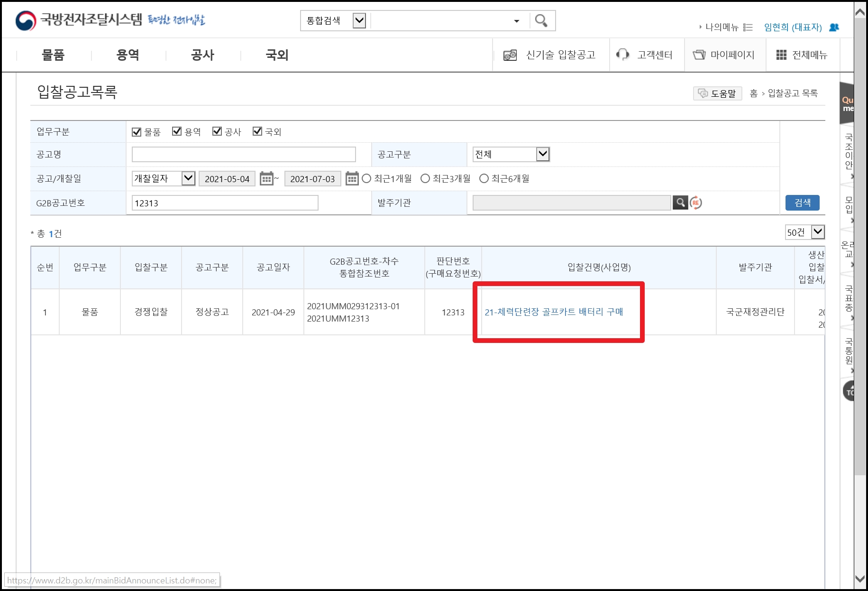The height and width of the screenshot is (591, 868).
Task: Click the 신기술 입찰공고 icon
Action: pos(510,55)
